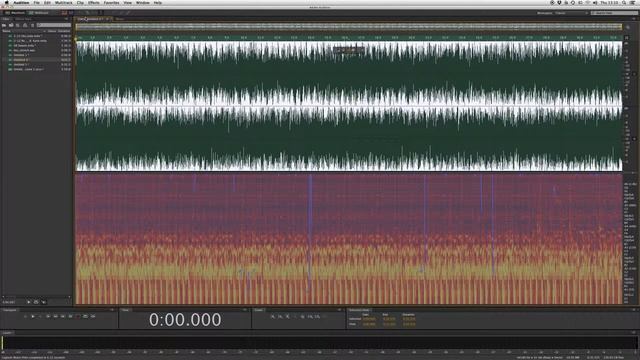Move playhead to previous marker in Transport

coord(48,316)
